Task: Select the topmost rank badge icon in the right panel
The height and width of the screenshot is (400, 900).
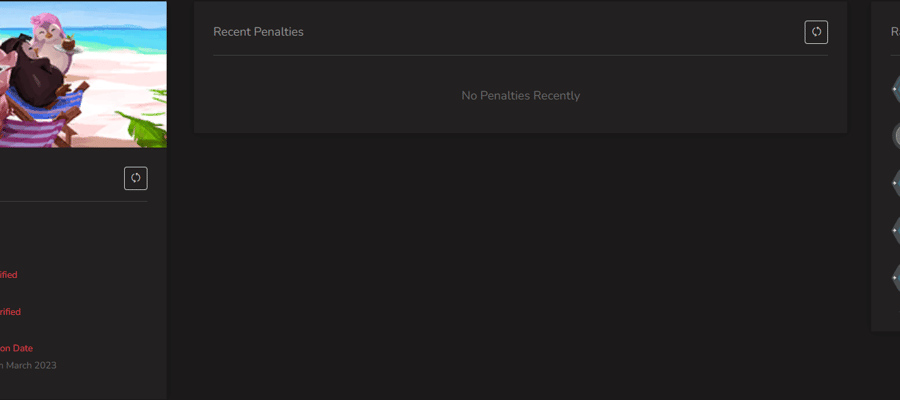Action: coord(895,88)
